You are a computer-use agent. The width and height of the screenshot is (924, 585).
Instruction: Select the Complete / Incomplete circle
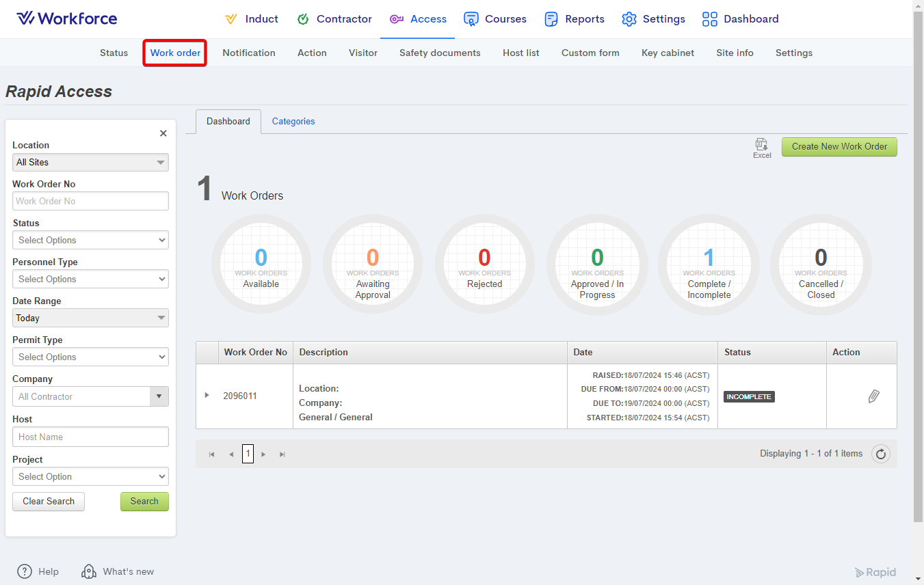point(709,264)
